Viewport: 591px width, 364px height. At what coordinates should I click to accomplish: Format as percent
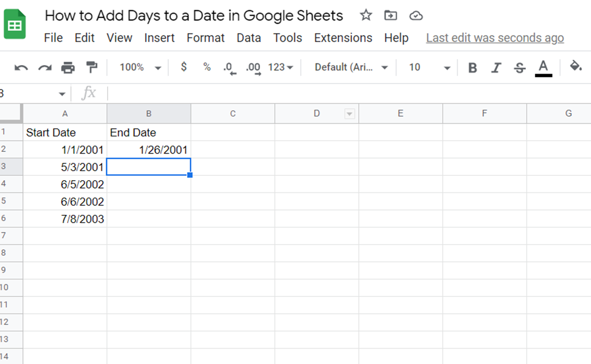pyautogui.click(x=206, y=67)
